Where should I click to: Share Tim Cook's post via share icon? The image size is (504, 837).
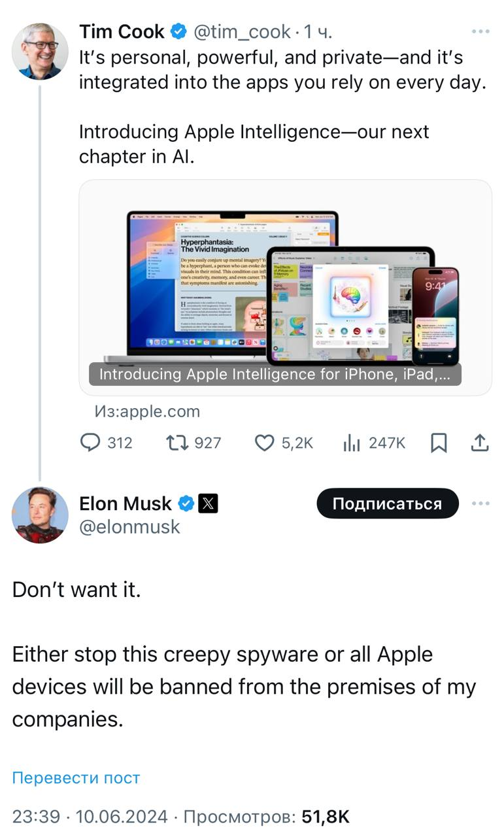coord(480,443)
